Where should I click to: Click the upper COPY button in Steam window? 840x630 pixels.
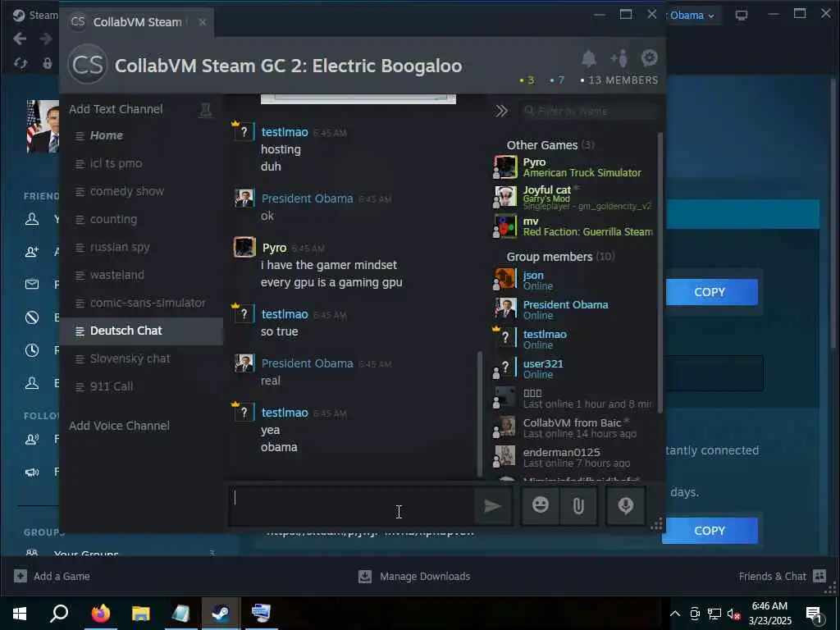[711, 292]
